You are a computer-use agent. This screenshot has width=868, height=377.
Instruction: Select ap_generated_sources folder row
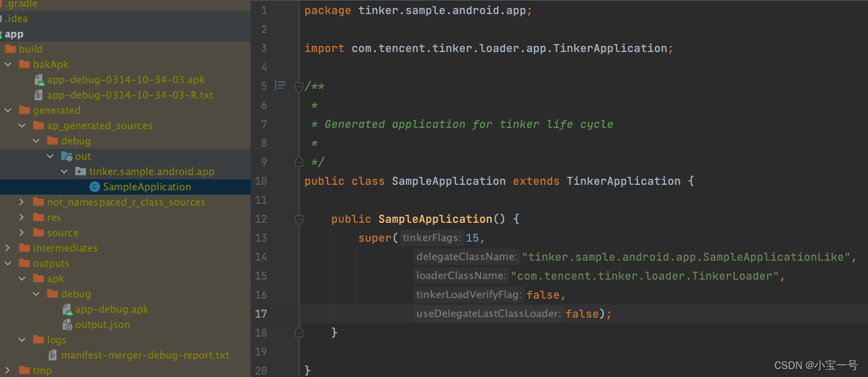tap(125, 125)
